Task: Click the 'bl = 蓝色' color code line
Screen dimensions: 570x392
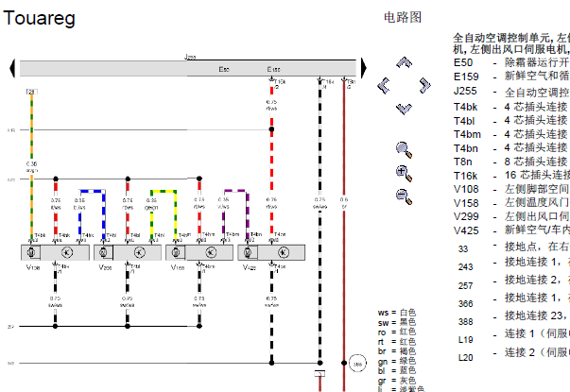Action: click(397, 370)
